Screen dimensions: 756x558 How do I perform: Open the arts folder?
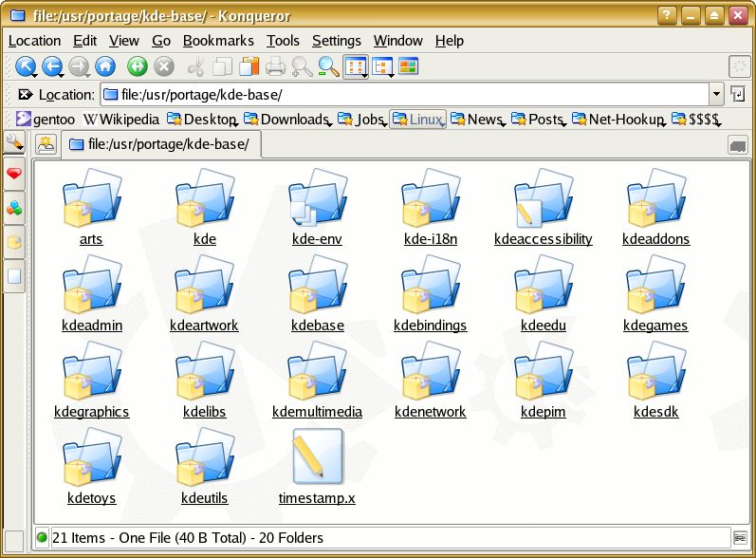(x=91, y=208)
